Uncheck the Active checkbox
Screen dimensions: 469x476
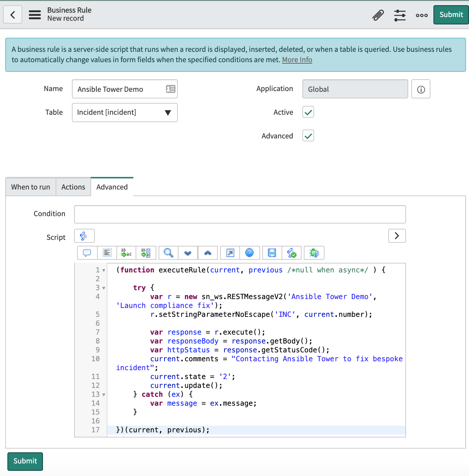point(308,112)
